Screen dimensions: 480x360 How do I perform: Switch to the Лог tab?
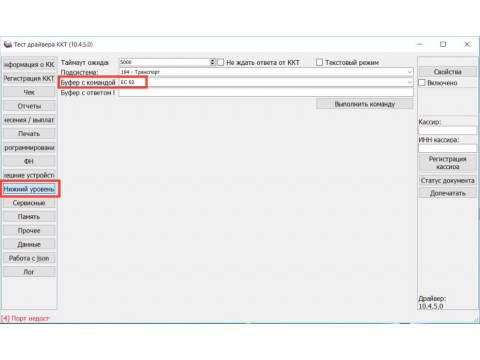tap(29, 272)
